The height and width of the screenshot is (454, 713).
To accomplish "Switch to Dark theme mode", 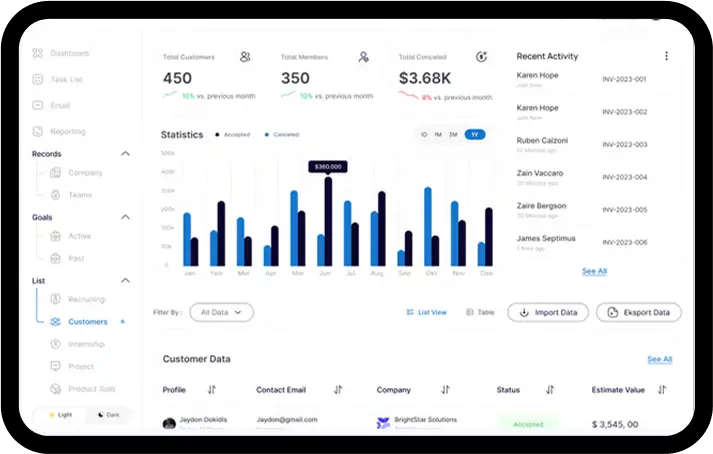I will click(107, 414).
